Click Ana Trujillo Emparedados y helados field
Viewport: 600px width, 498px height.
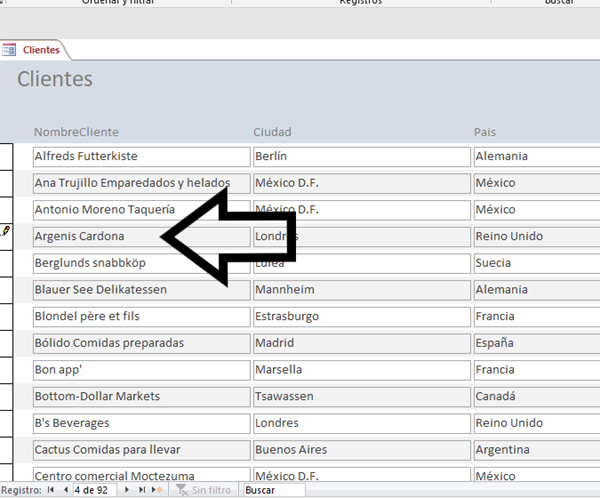(142, 183)
